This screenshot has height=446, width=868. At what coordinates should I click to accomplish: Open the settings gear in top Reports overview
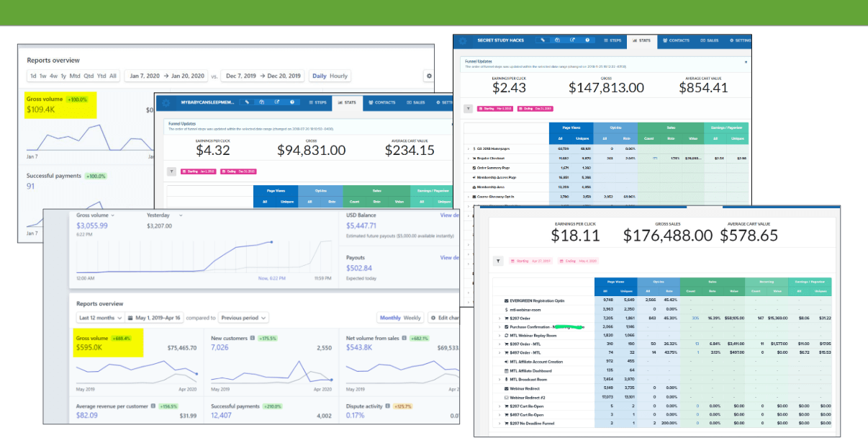[428, 76]
